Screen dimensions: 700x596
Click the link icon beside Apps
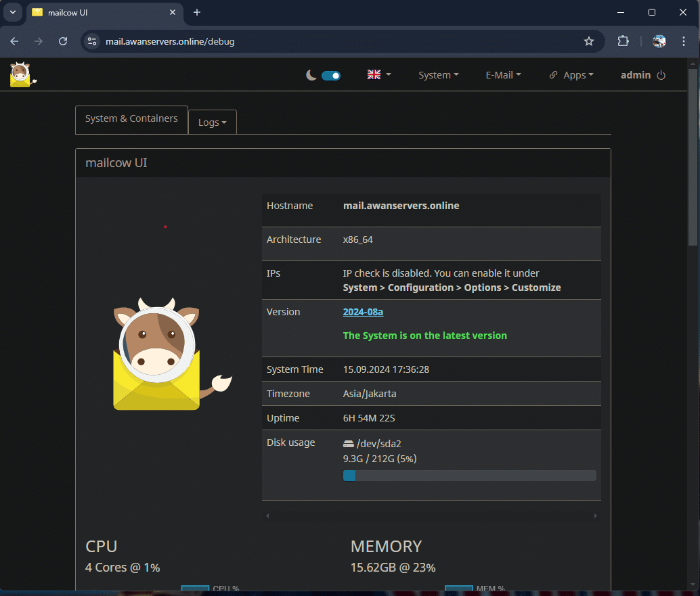point(553,74)
